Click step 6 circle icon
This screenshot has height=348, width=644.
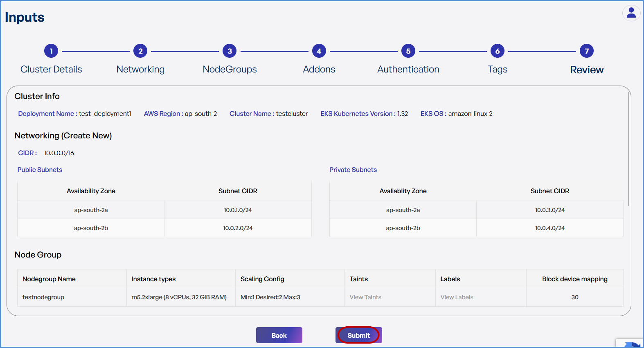497,51
